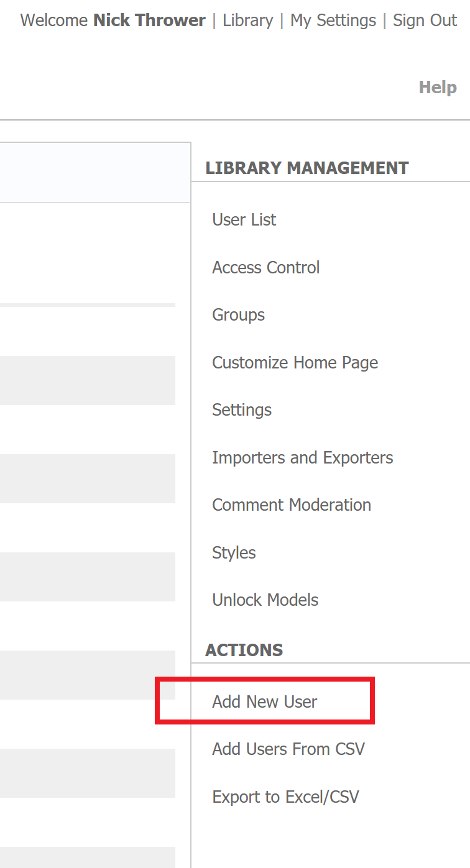Click the LIBRARY MANAGEMENT section heading

[306, 168]
